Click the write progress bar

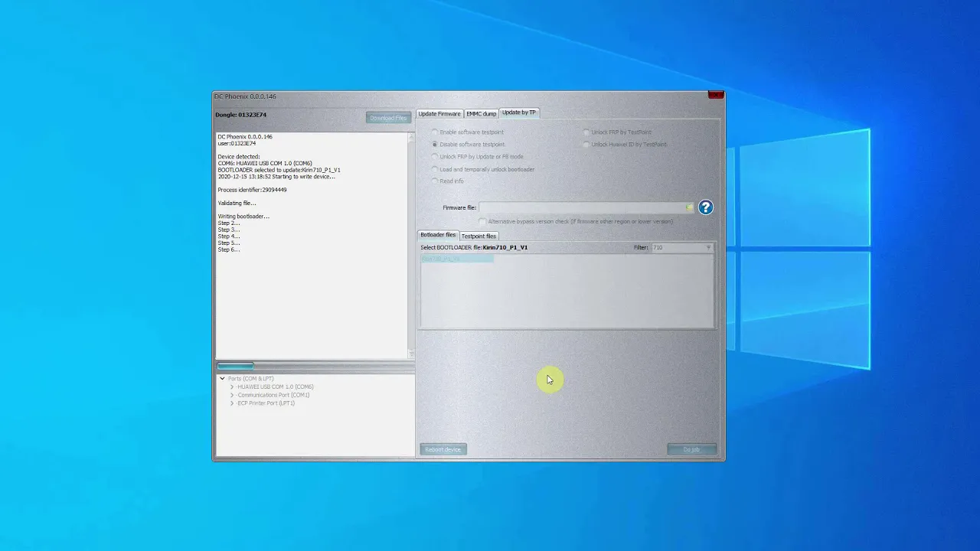coord(315,366)
